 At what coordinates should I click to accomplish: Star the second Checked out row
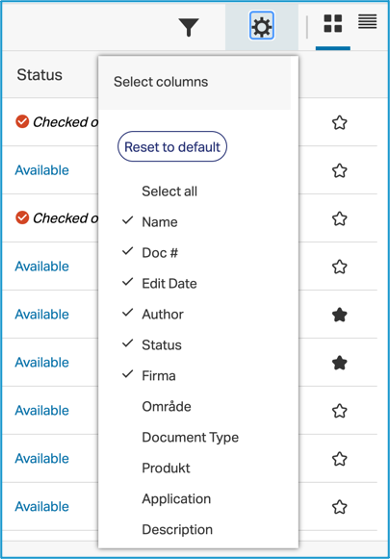click(339, 219)
